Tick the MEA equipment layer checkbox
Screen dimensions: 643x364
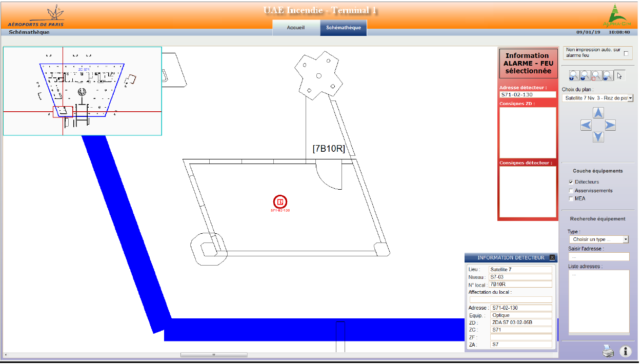(x=571, y=198)
